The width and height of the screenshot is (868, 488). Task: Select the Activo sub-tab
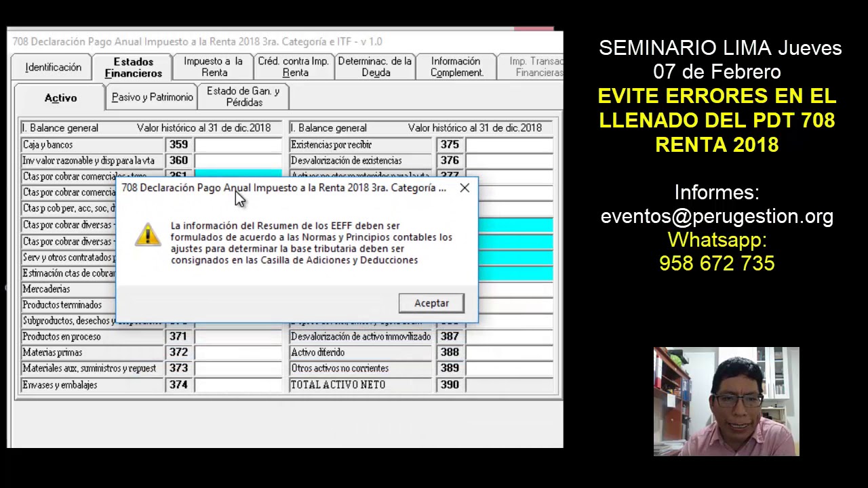click(x=60, y=98)
